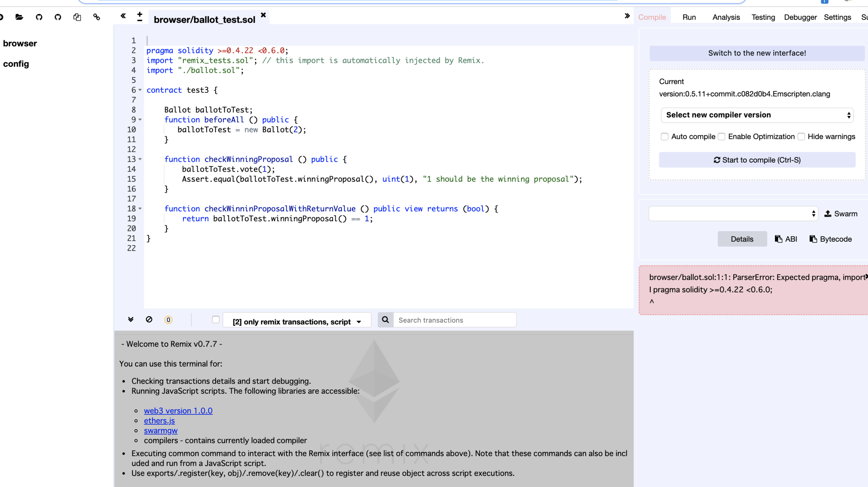This screenshot has width=868, height=487.
Task: Collapse the terminal with double-down chevron
Action: [131, 320]
